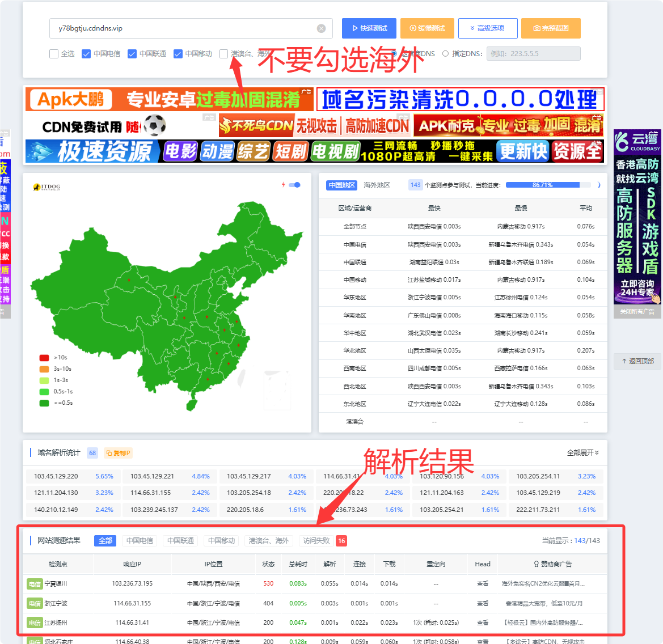Copy IPs with 复制IP button
This screenshot has height=644, width=663.
(x=118, y=453)
